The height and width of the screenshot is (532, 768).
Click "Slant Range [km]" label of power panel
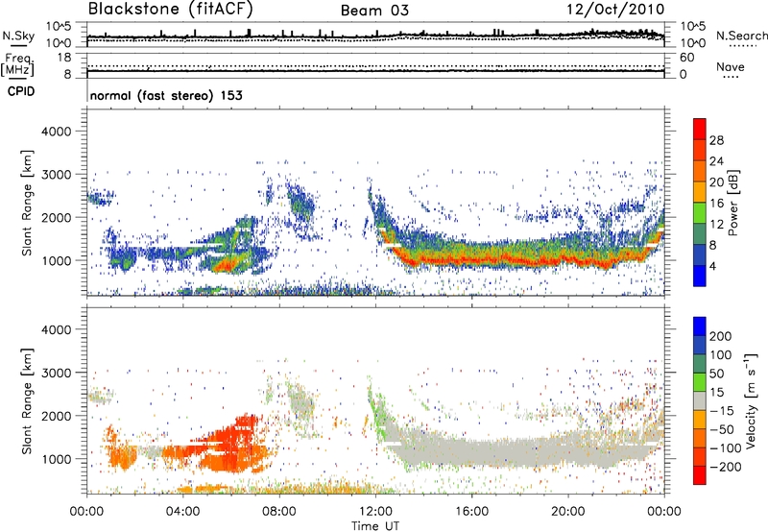[27, 203]
